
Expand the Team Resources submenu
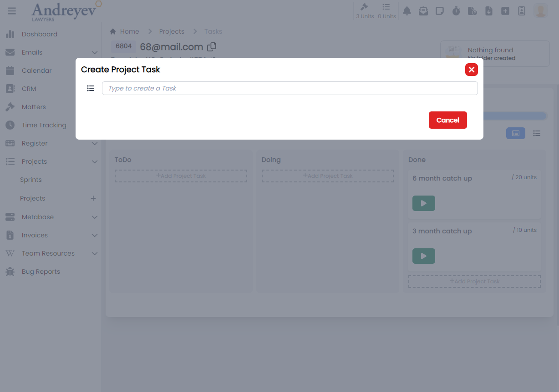coord(94,253)
